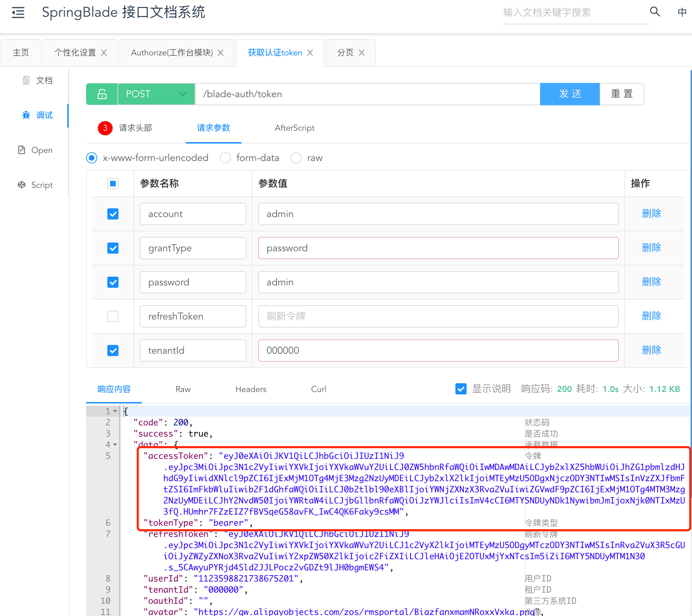The width and height of the screenshot is (692, 616).
Task: Select x-www-form-urlencoded radio option
Action: pos(92,158)
